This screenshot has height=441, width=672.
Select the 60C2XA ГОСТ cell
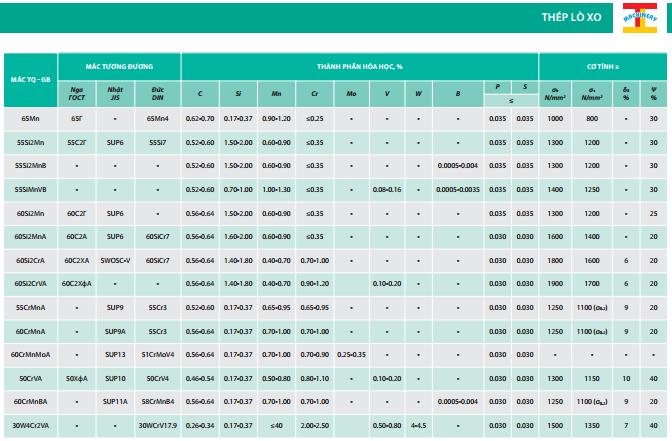(x=77, y=261)
